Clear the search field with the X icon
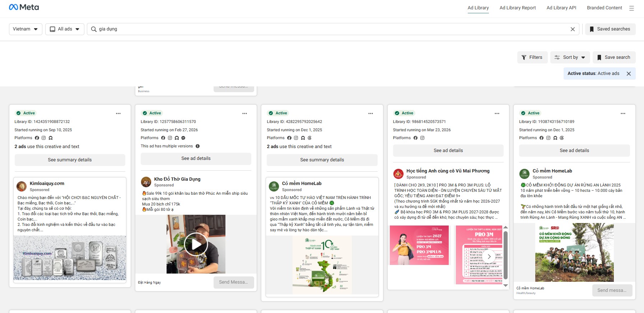 (573, 29)
